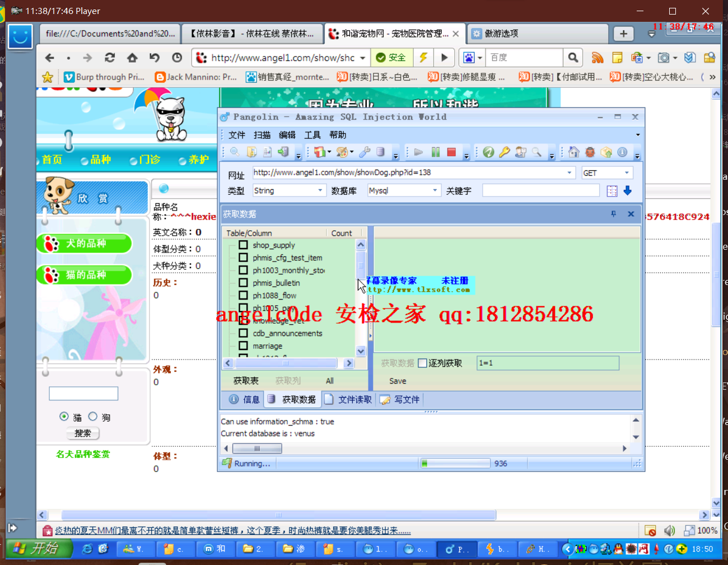This screenshot has height=565, width=728.
Task: Click the database cylinder icon in Pangolin toolbar
Action: tap(380, 152)
